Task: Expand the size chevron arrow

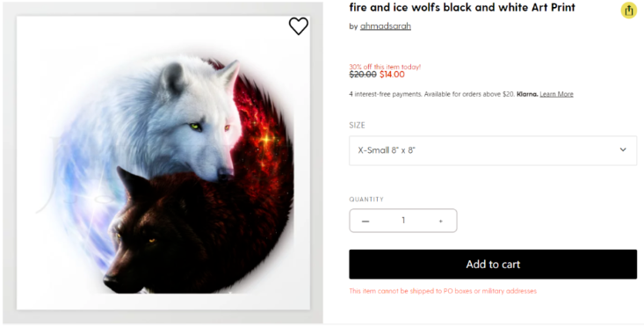Action: 623,149
